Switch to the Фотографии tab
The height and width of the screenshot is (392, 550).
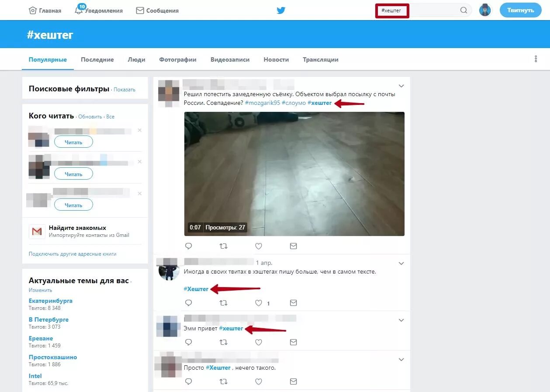click(x=178, y=59)
